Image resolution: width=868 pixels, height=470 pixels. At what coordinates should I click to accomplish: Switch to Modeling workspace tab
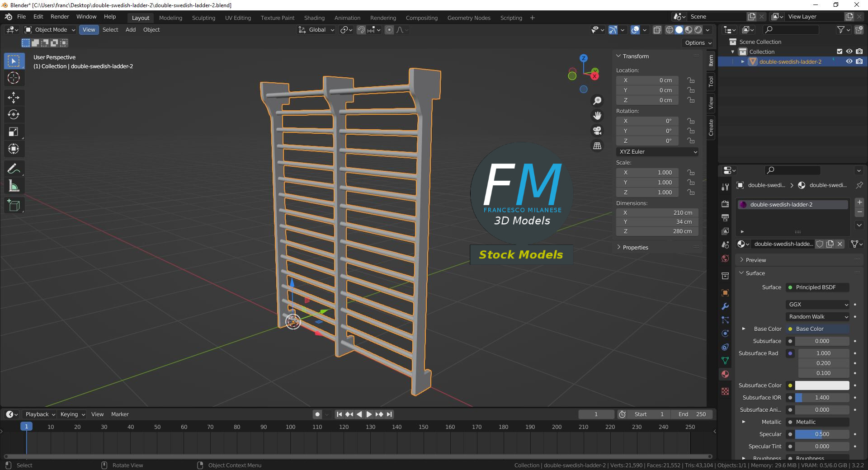170,18
